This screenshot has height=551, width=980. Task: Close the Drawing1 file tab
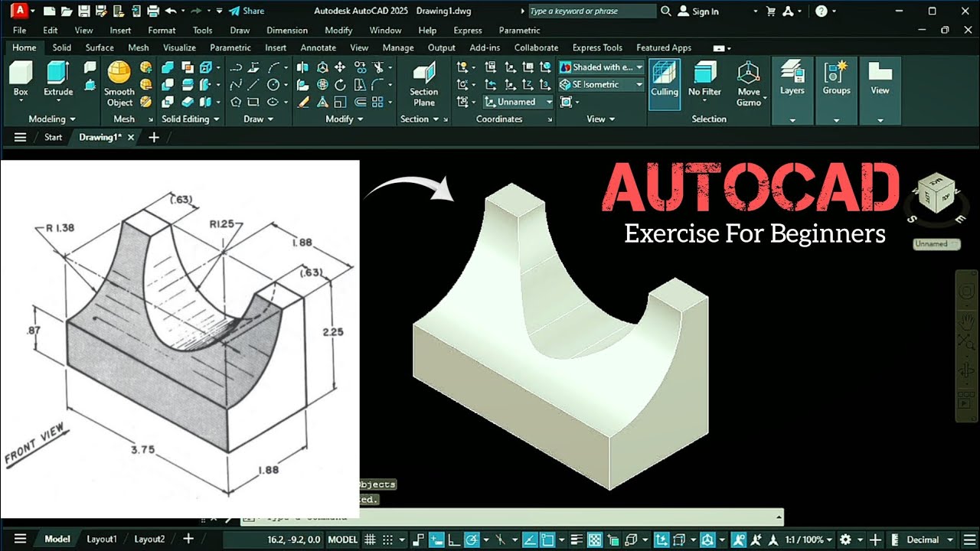point(131,138)
